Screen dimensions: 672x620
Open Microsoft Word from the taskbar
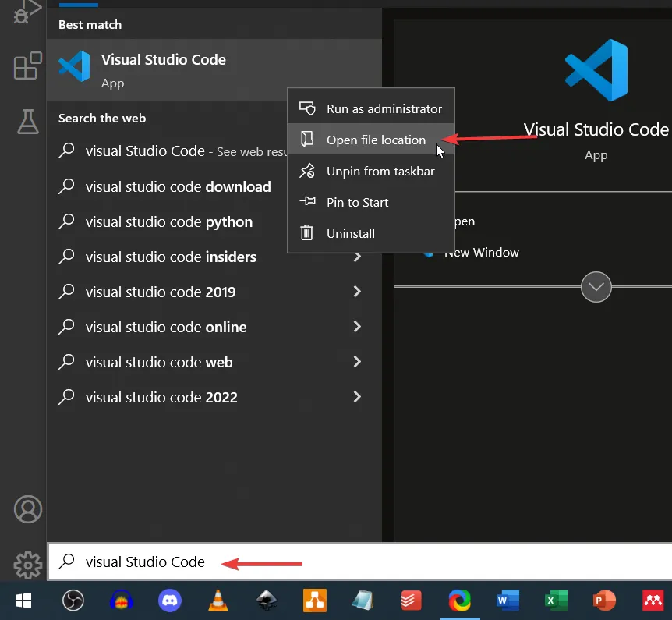[x=508, y=601]
